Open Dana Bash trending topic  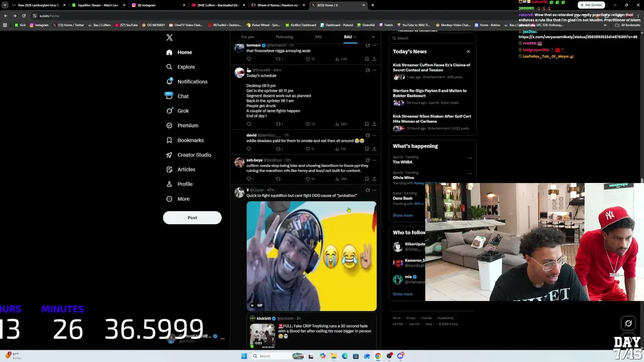click(x=403, y=198)
